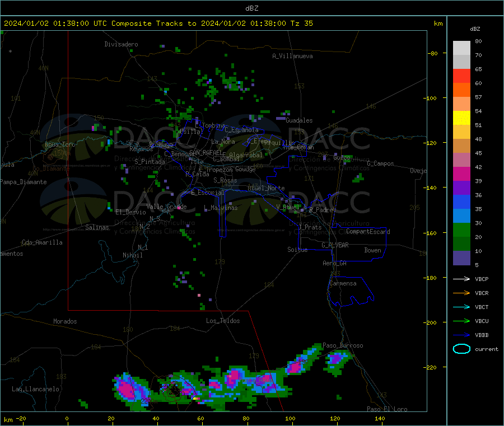Click the '100' km bottom axis tick

click(x=290, y=418)
